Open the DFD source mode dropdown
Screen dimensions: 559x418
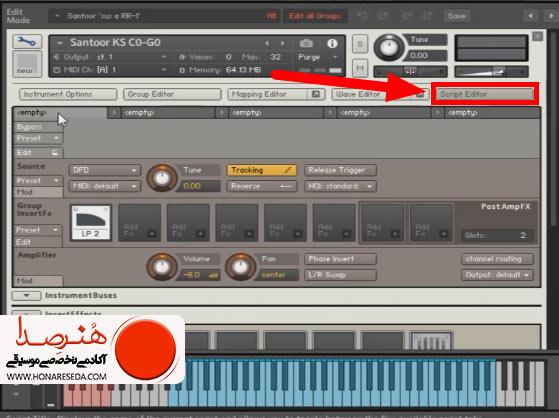(105, 170)
